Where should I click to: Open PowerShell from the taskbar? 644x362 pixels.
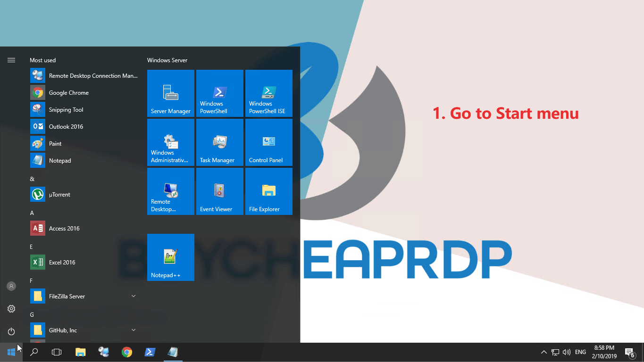coord(150,352)
